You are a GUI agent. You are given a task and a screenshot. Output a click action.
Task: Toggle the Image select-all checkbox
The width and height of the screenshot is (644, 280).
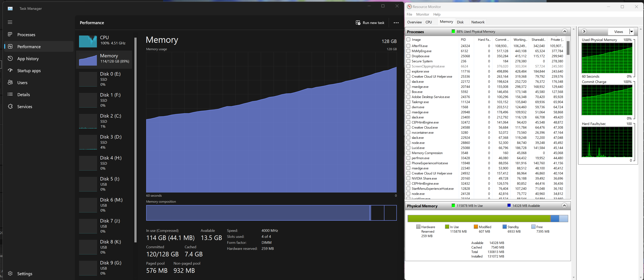[408, 40]
